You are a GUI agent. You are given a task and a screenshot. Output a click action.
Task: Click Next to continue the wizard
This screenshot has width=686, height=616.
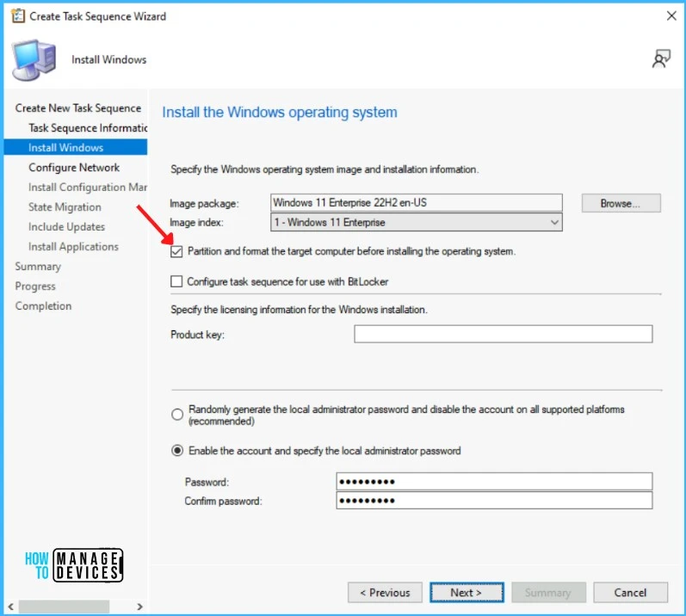(467, 593)
